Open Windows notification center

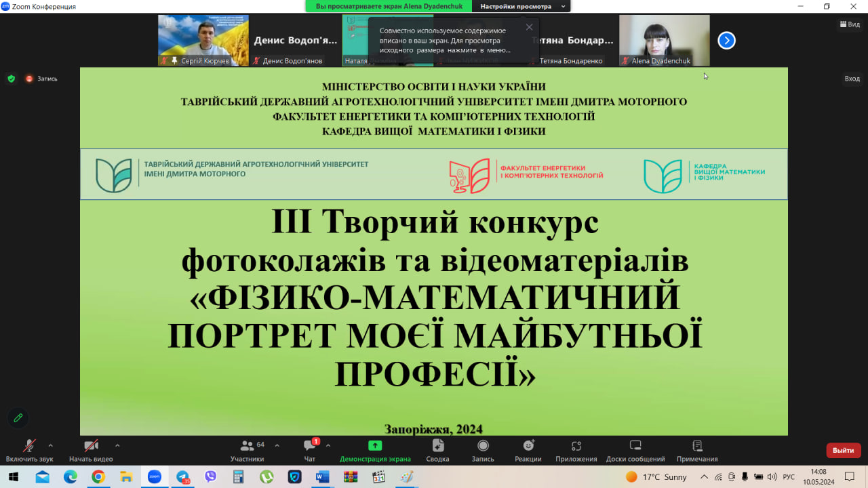[x=850, y=477]
